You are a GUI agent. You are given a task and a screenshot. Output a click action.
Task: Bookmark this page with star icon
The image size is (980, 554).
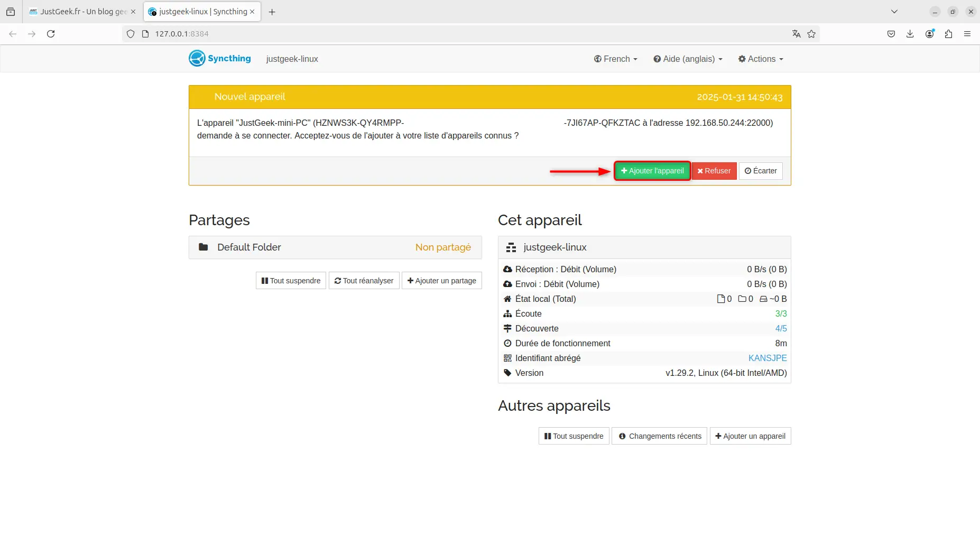811,34
